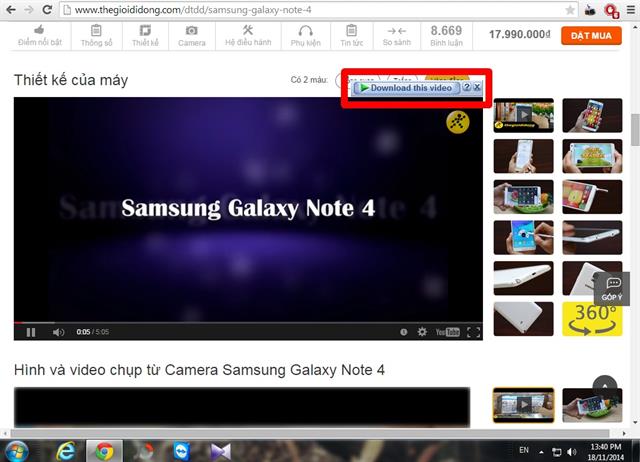Screen dimensions: 640x462
Task: Open network tray icon
Action: pyautogui.click(x=557, y=452)
